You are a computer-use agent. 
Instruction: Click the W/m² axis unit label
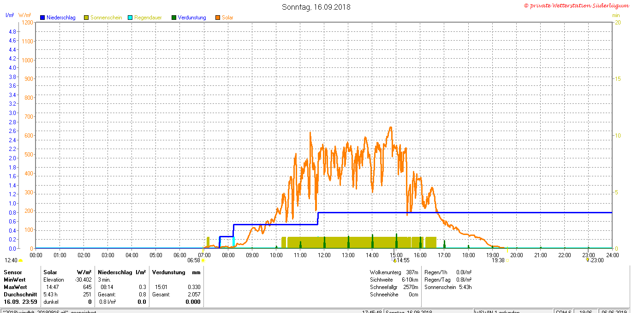pyautogui.click(x=25, y=15)
